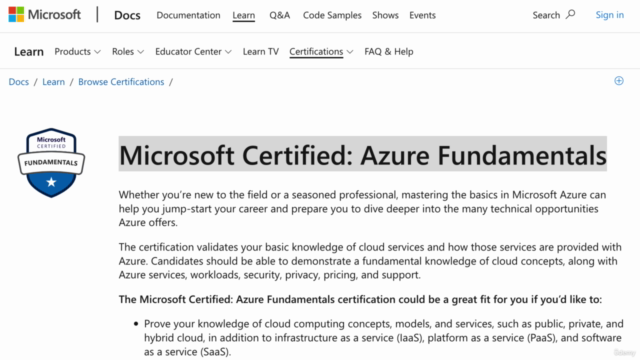Expand the Educator Center dropdown
The width and height of the screenshot is (640, 360).
[x=193, y=51]
